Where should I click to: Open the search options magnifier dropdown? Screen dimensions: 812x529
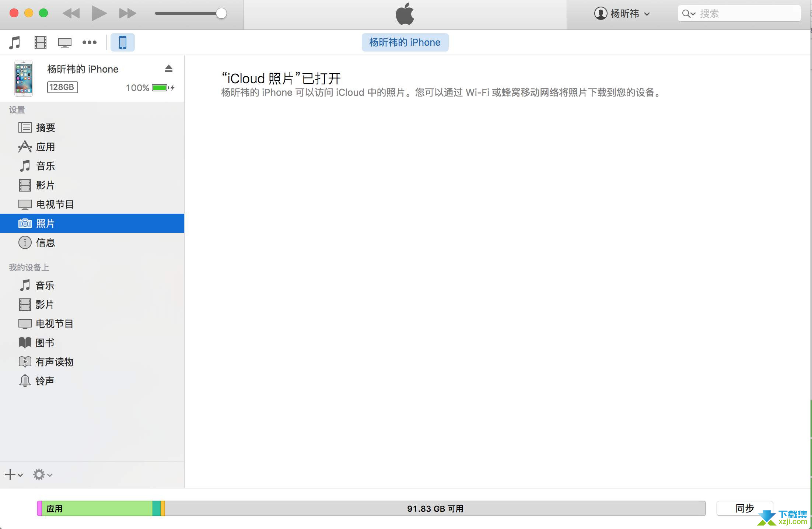(x=688, y=14)
